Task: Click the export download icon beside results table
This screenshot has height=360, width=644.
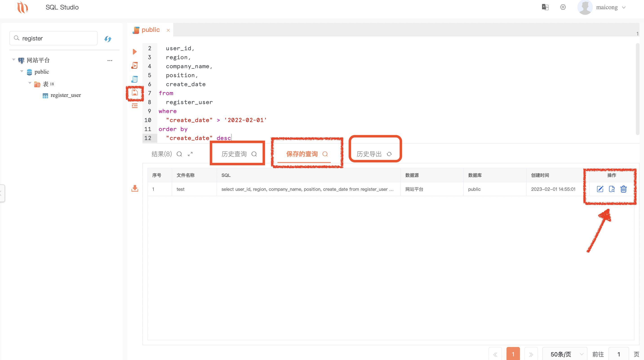Action: click(135, 189)
